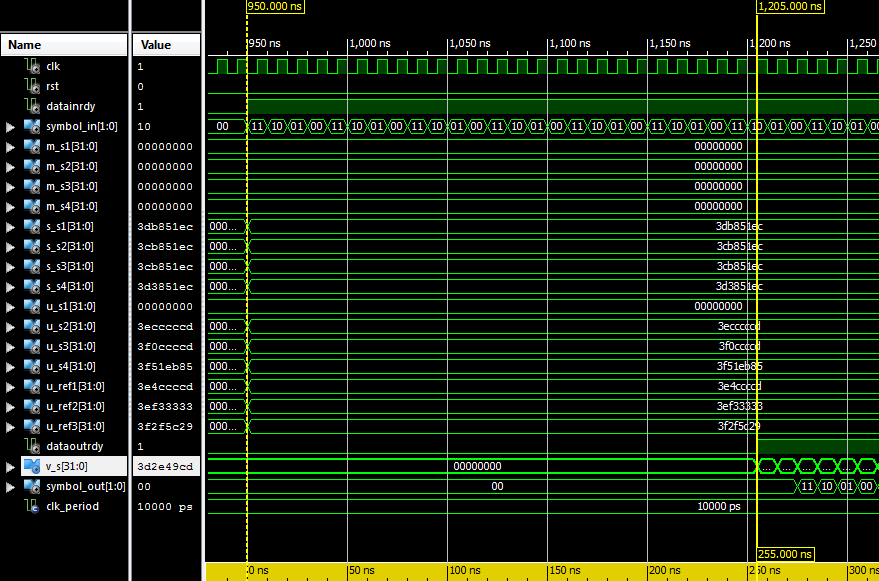
Task: Expand the u_s2[31:0] bus
Action: pos(10,328)
